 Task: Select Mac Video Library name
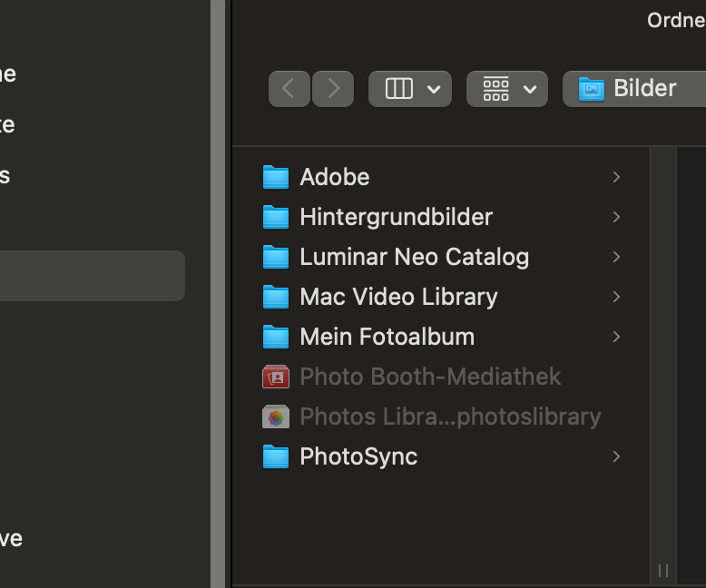pyautogui.click(x=398, y=297)
